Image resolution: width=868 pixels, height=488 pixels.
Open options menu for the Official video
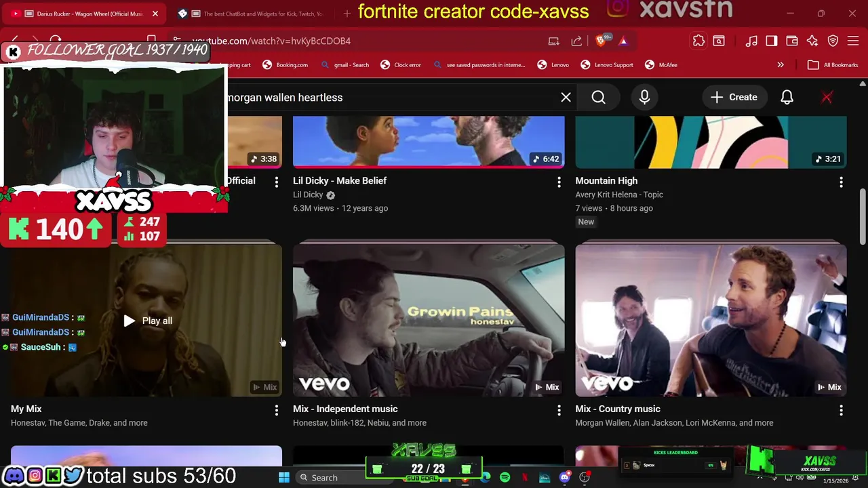276,182
